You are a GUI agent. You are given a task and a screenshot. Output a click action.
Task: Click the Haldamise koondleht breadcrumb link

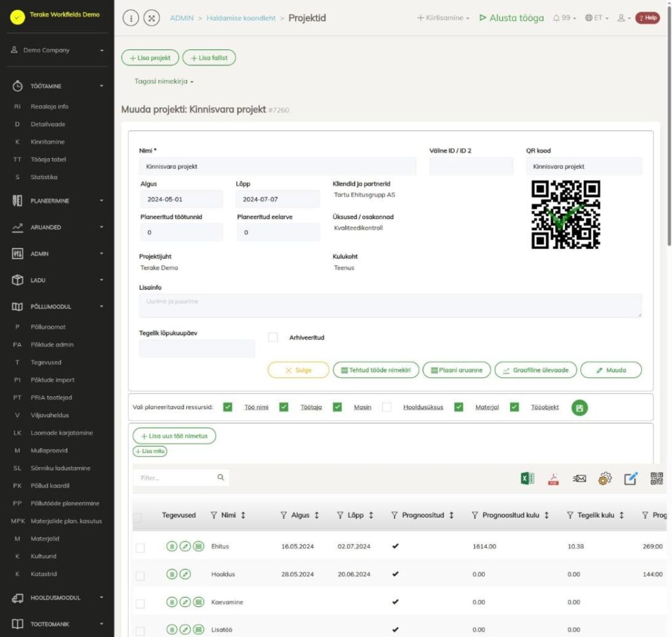[241, 18]
